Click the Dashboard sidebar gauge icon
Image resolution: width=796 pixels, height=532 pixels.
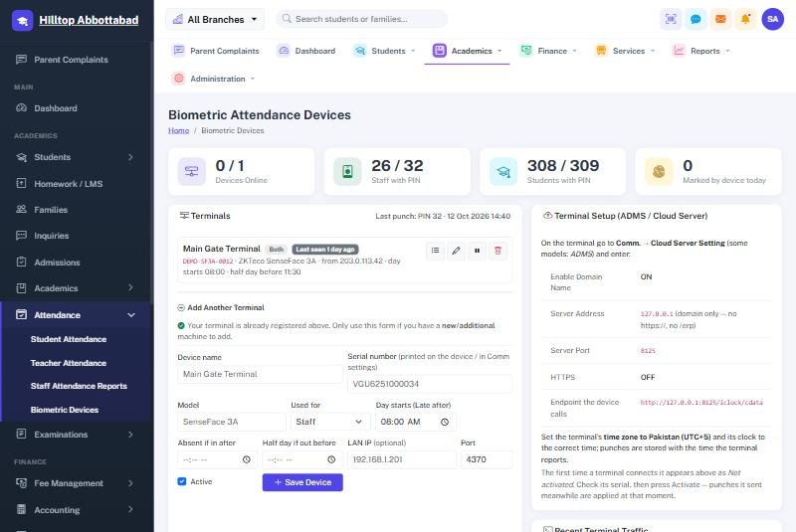click(x=21, y=108)
